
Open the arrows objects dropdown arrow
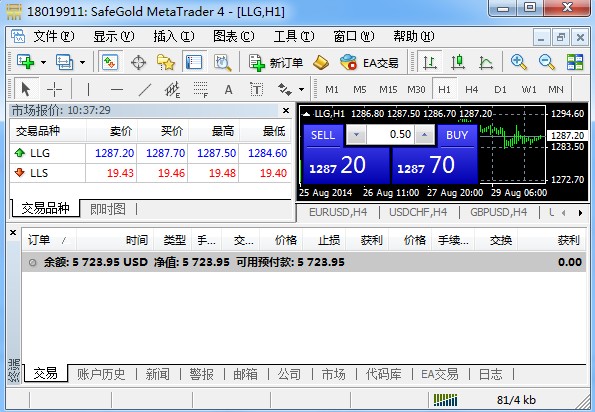pos(301,90)
